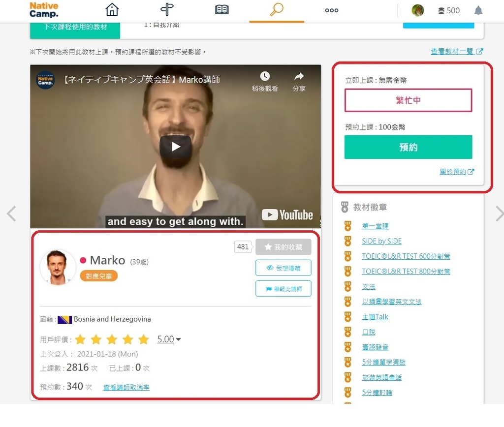Open the 500 coins balance
The image size is (504, 427).
tap(449, 11)
